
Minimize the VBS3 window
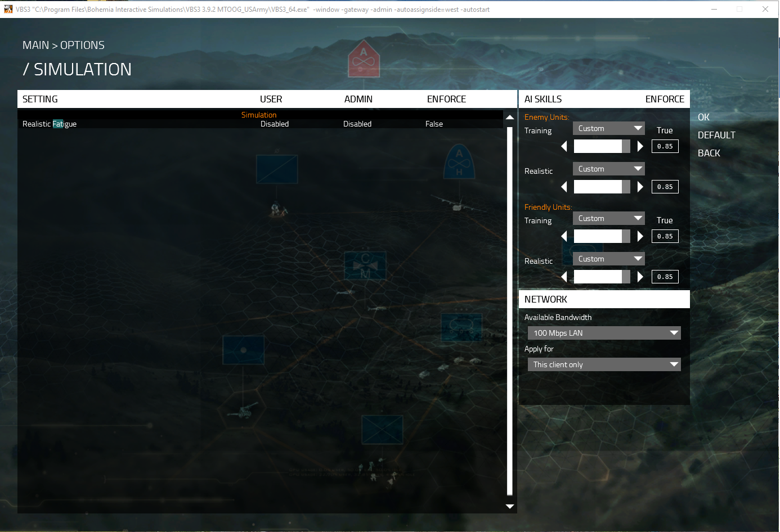[714, 9]
